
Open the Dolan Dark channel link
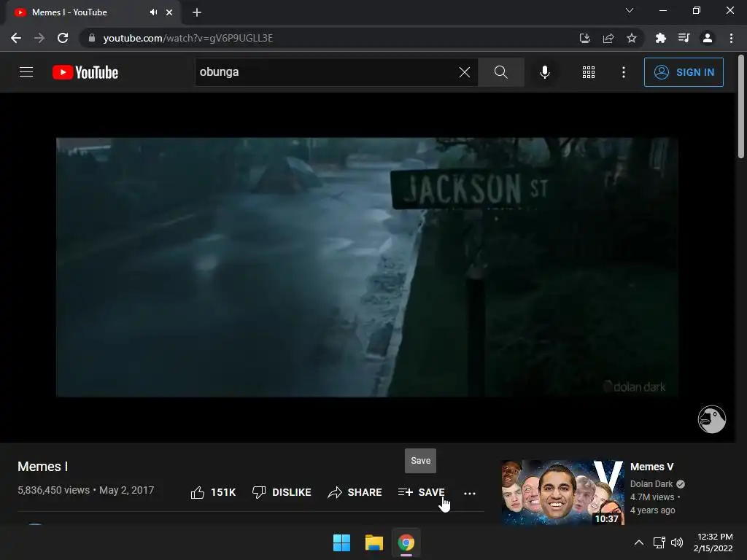tap(651, 484)
